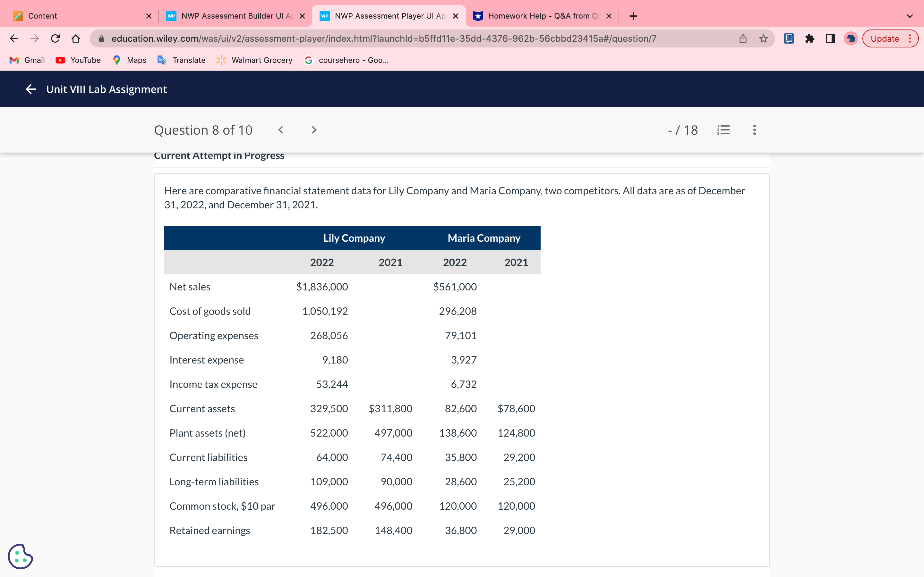Screen dimensions: 924x577
Task: Click inside the browser address bar
Action: click(382, 38)
